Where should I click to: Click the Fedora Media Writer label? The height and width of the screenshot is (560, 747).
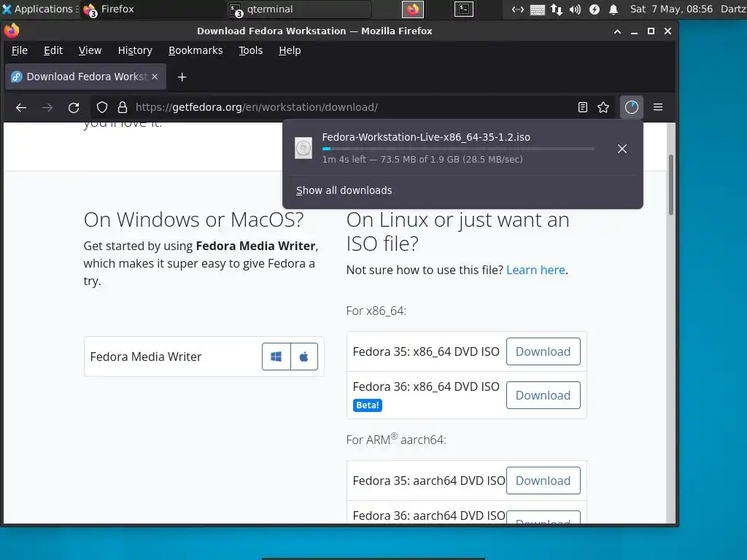[x=146, y=357]
